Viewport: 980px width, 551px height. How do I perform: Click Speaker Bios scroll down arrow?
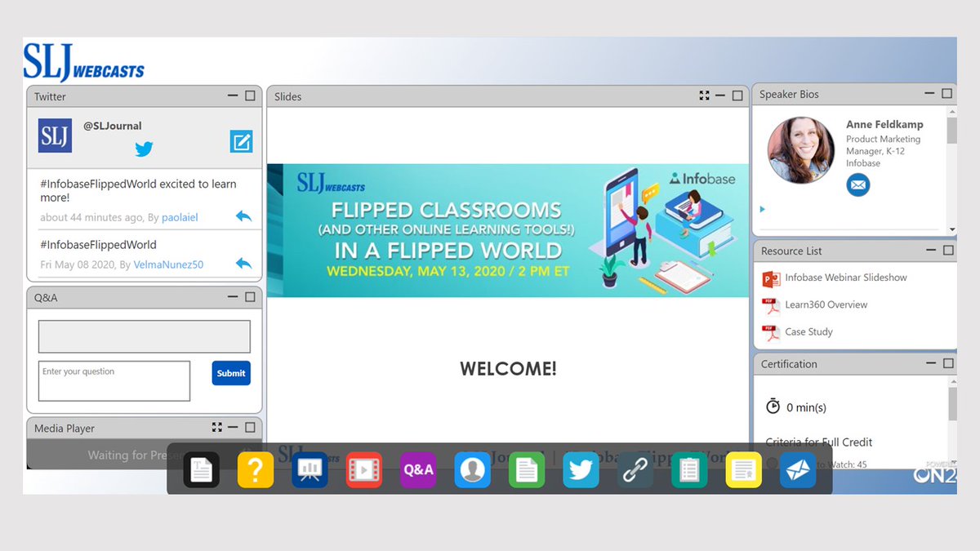pos(951,229)
